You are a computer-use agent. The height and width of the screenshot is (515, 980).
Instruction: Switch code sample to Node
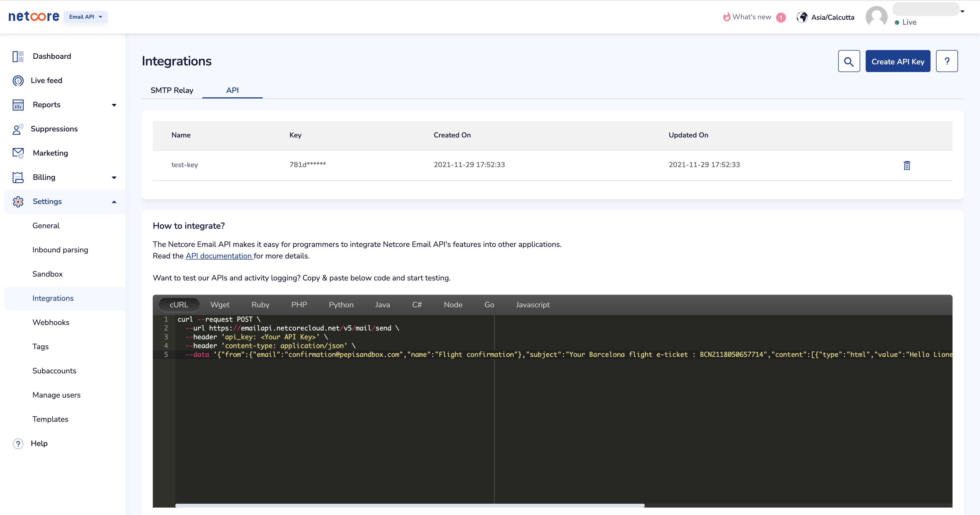[x=453, y=305]
